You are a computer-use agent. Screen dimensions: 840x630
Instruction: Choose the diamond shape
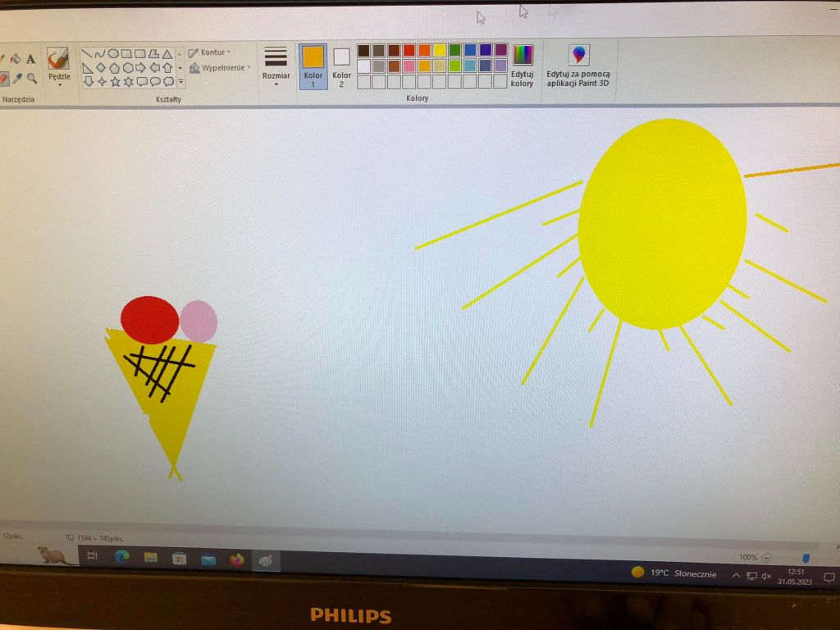(x=100, y=68)
